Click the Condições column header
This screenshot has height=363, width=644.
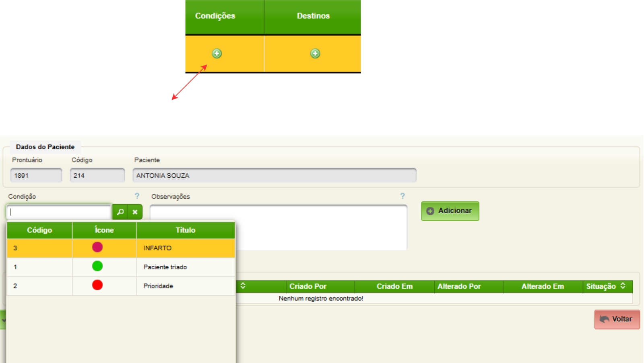[x=215, y=16]
